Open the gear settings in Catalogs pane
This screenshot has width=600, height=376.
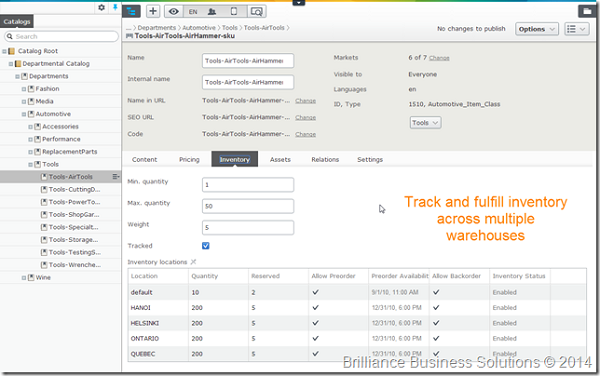point(101,7)
